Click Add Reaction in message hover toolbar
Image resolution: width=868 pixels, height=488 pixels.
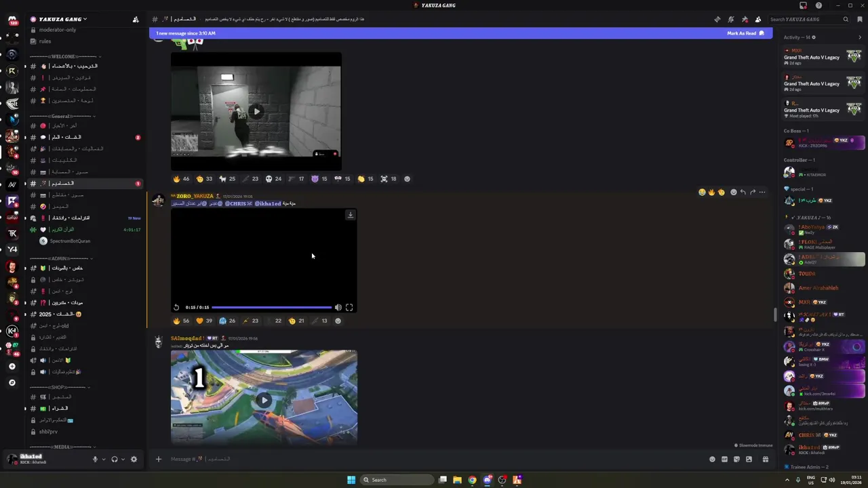(733, 192)
